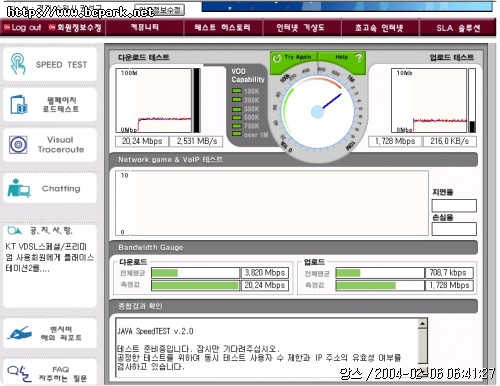Click the Help question mark icon
The width and height of the screenshot is (500, 386).
click(x=358, y=58)
